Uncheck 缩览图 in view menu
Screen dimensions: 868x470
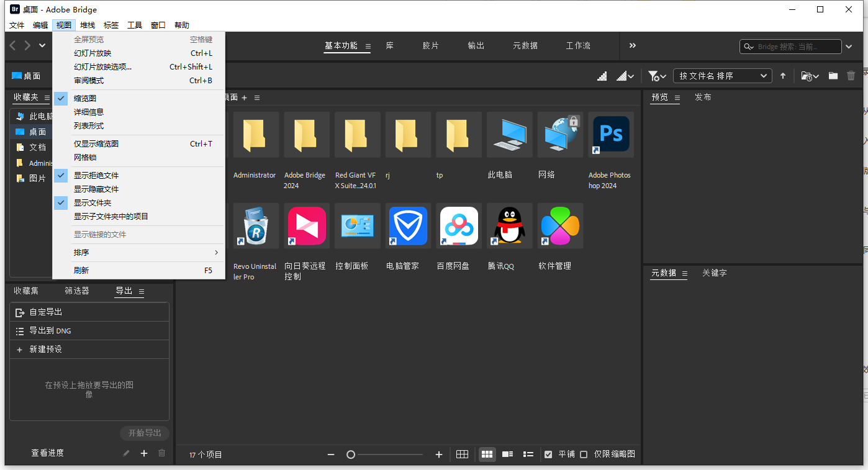tap(85, 98)
